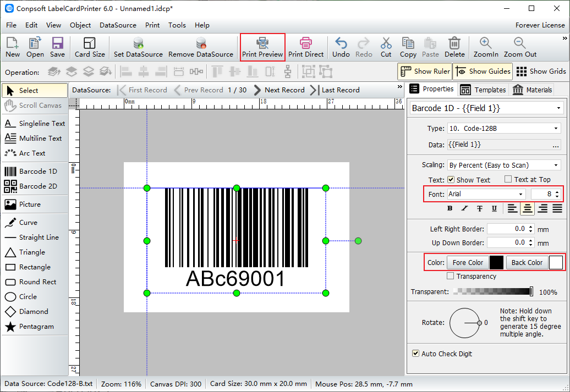Uncheck Auto Check Digit
Screen dimensions: 570x392
pyautogui.click(x=415, y=354)
